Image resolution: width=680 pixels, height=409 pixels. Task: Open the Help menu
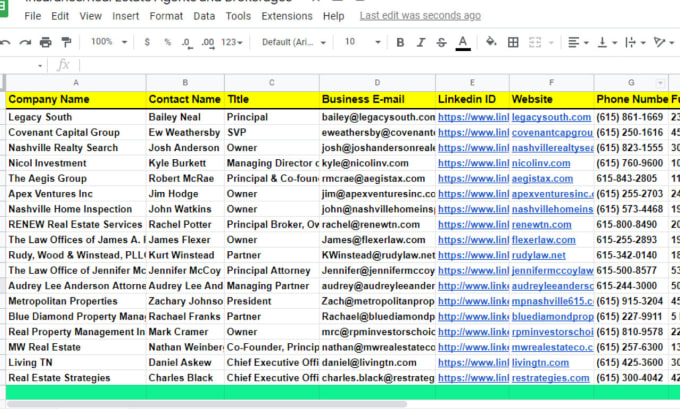pyautogui.click(x=333, y=16)
